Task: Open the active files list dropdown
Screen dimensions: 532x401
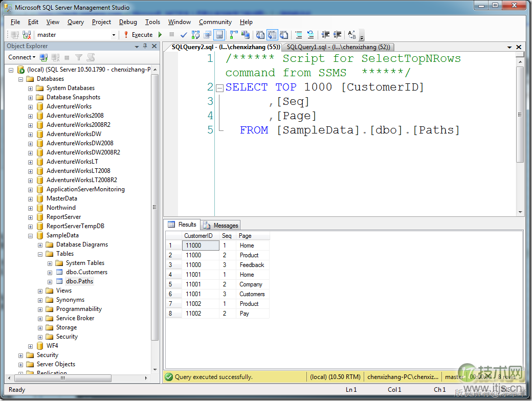Action: tap(509, 47)
